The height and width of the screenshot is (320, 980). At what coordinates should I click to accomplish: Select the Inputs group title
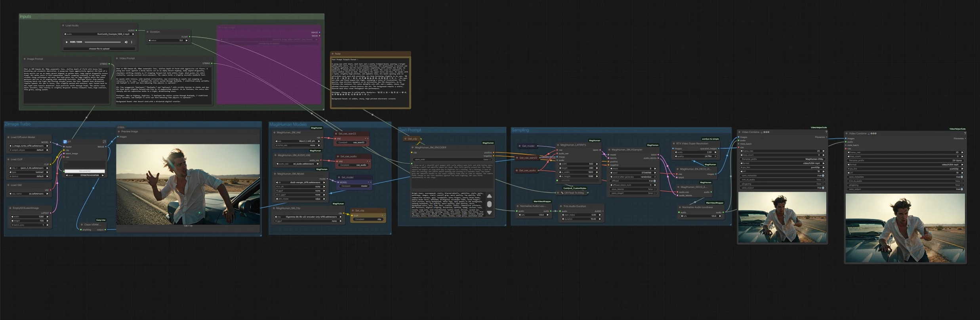click(x=25, y=17)
